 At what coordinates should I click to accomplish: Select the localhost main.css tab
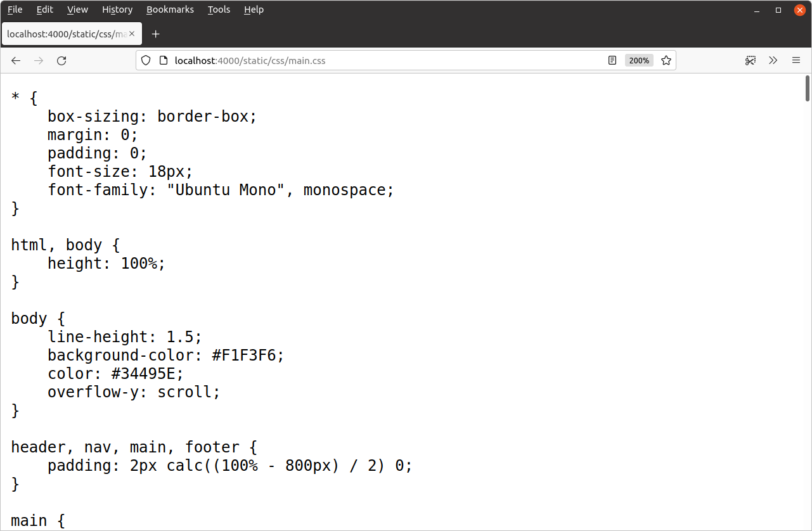coord(67,34)
